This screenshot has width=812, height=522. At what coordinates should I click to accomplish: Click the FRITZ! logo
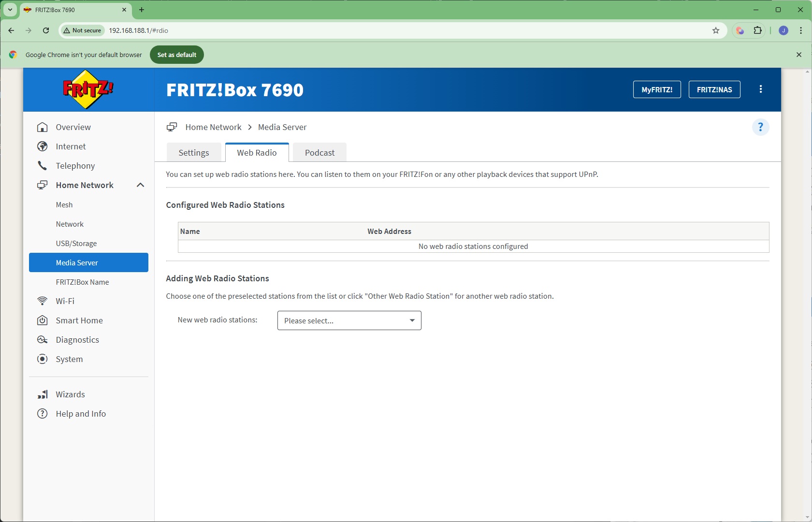88,89
